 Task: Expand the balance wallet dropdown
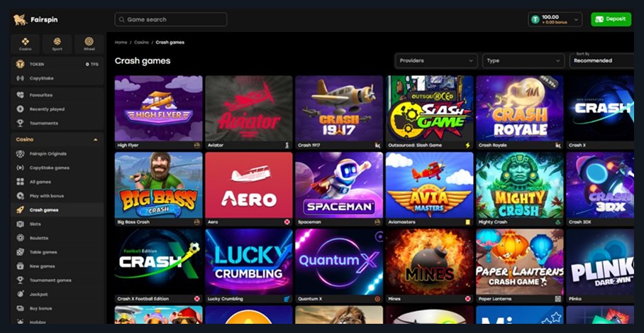coord(555,19)
